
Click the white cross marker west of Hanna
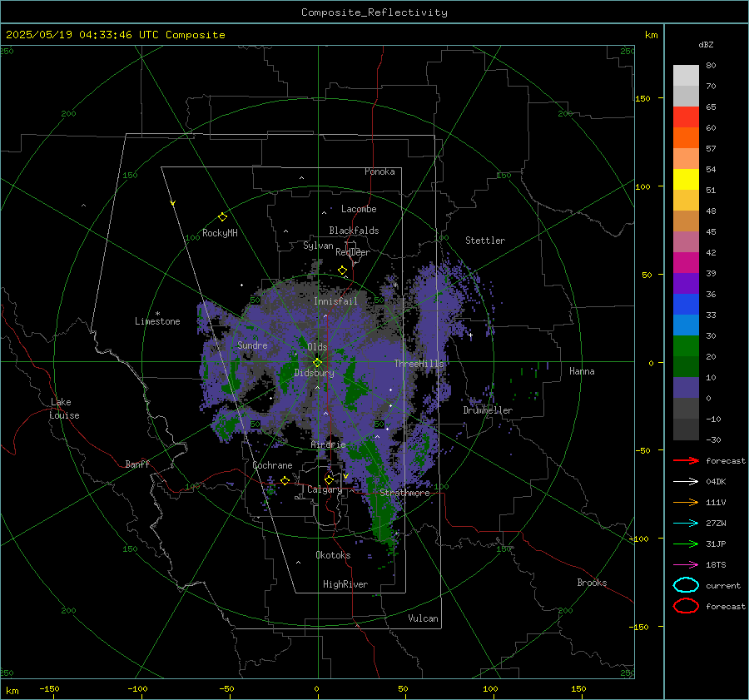click(x=470, y=335)
